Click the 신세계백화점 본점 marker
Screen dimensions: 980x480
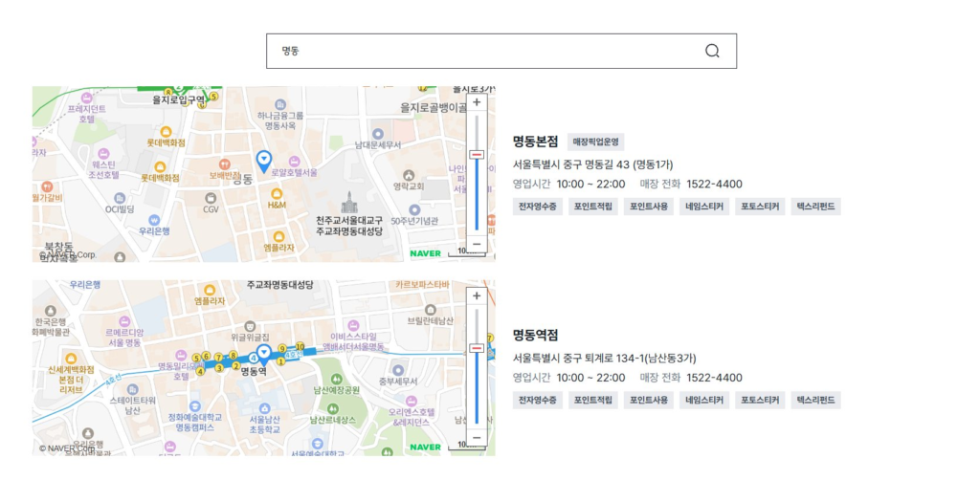point(71,359)
